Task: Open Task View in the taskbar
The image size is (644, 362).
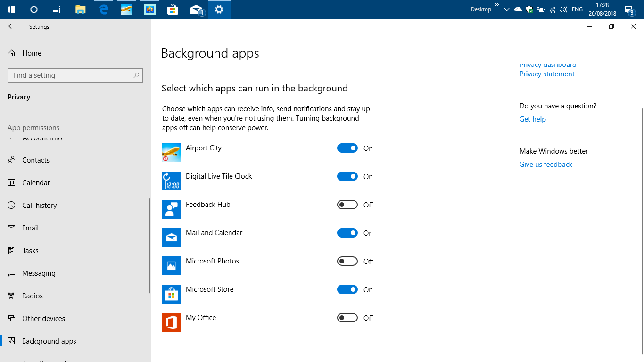Action: pyautogui.click(x=57, y=9)
